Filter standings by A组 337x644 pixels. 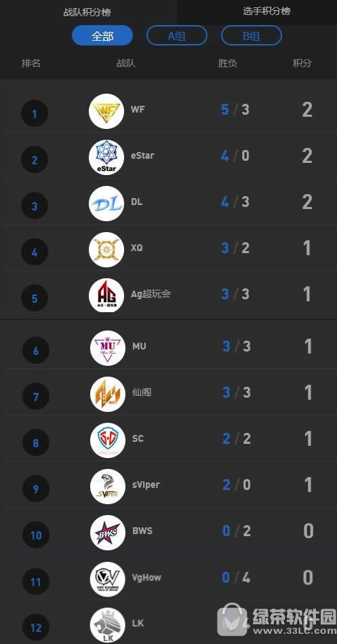point(177,36)
